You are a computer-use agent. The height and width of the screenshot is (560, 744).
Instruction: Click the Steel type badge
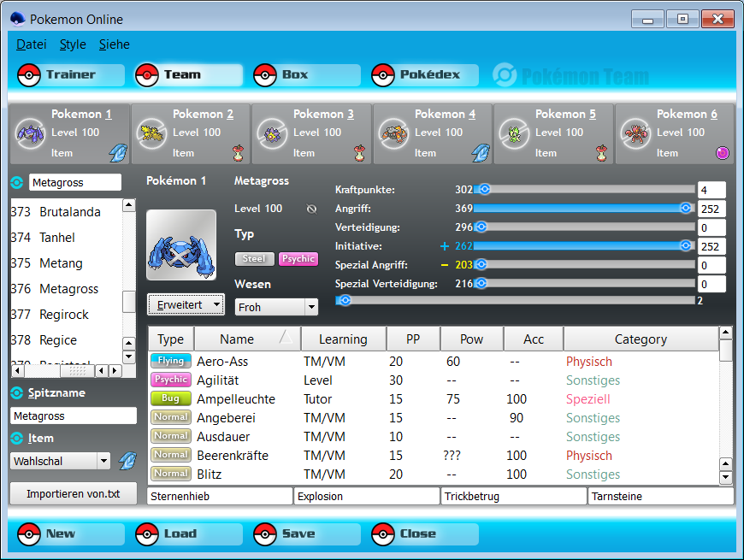coord(254,258)
